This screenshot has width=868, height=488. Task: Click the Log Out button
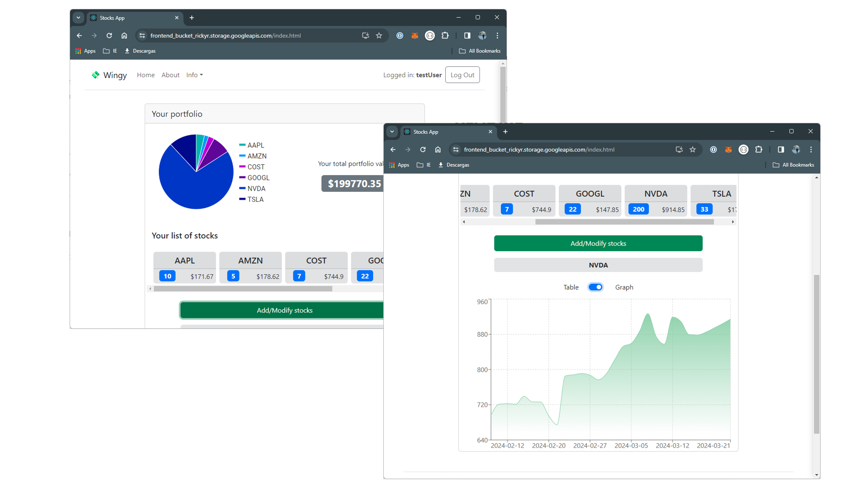pyautogui.click(x=462, y=75)
